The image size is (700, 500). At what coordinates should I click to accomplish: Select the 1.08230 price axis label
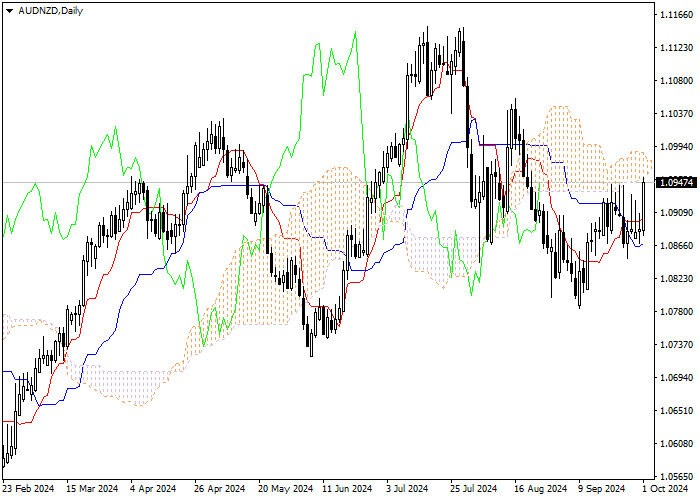676,279
